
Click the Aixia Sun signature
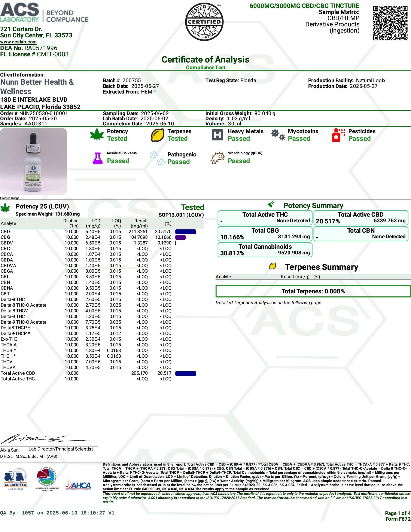(46, 439)
